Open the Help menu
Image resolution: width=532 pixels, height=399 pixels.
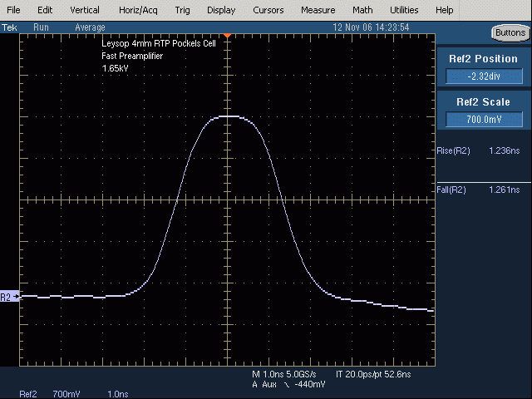pyautogui.click(x=444, y=10)
